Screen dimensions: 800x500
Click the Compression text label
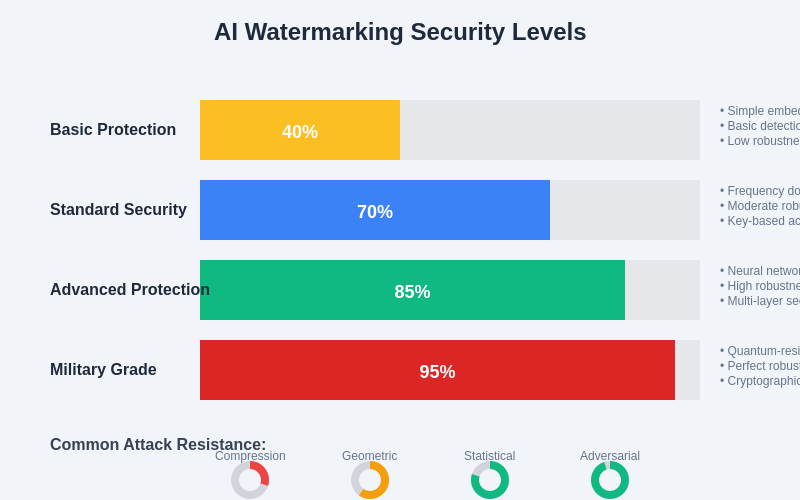[x=250, y=456]
